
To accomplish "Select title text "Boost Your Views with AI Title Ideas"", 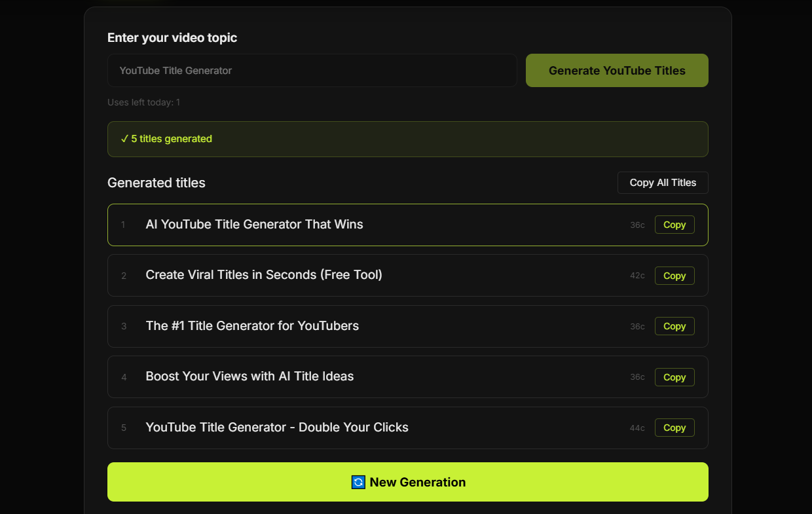I will pyautogui.click(x=249, y=376).
